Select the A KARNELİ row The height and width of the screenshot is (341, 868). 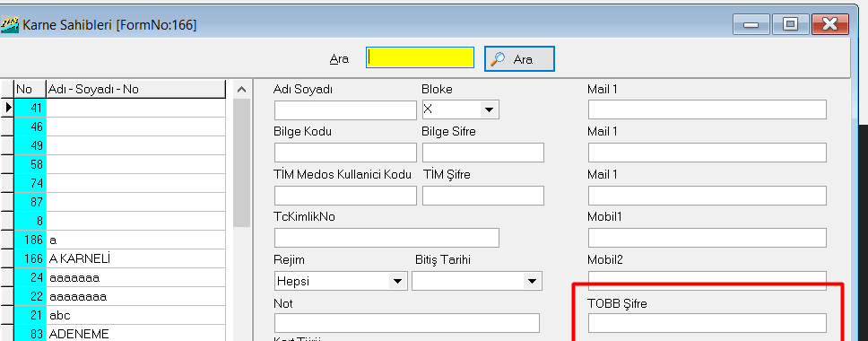pos(119,258)
